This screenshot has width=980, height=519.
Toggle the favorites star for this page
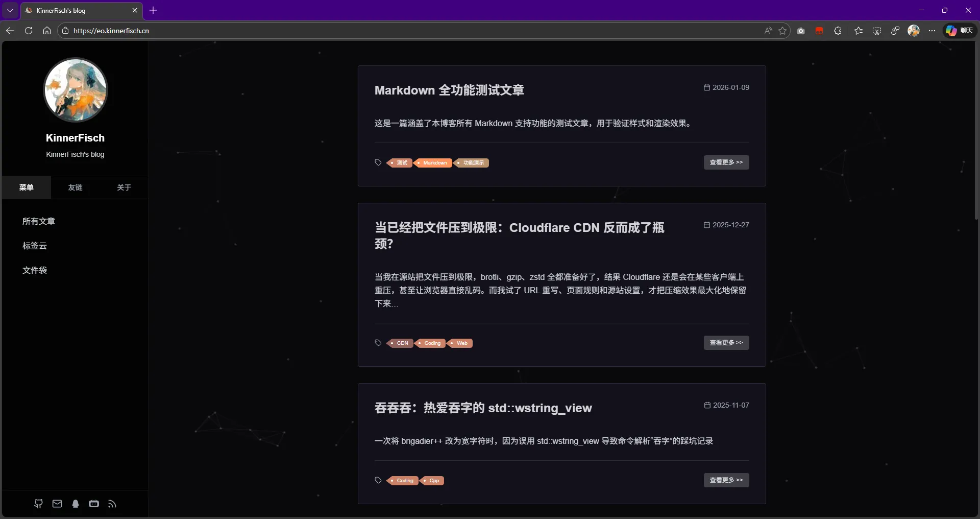783,31
